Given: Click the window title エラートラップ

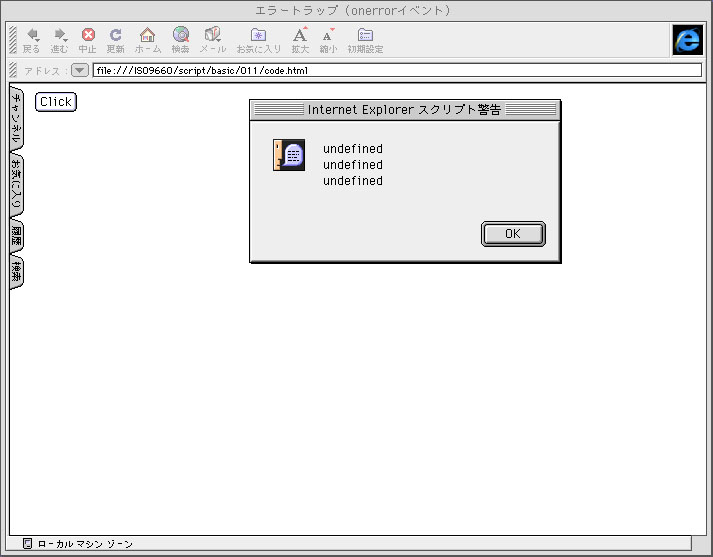Looking at the screenshot, I should tap(353, 10).
